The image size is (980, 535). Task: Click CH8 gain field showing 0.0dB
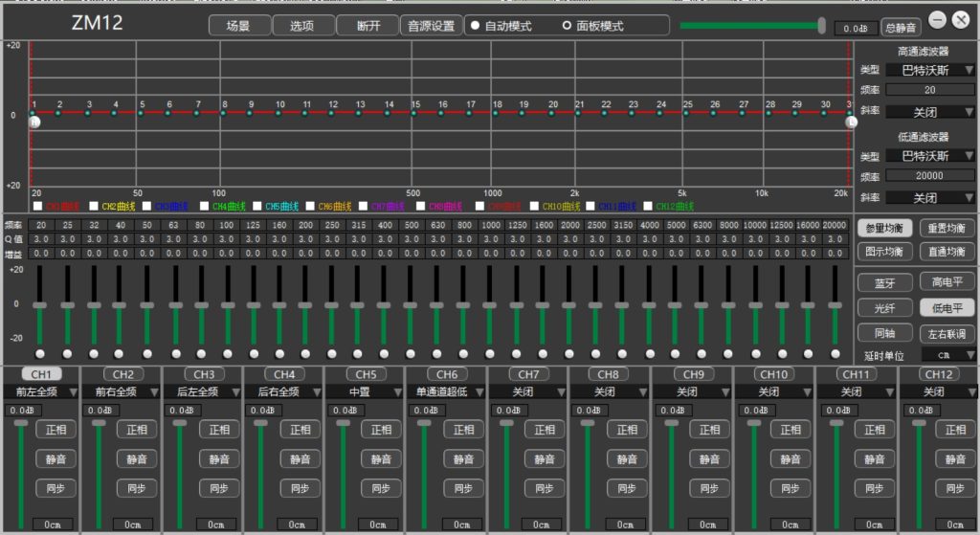coord(589,410)
